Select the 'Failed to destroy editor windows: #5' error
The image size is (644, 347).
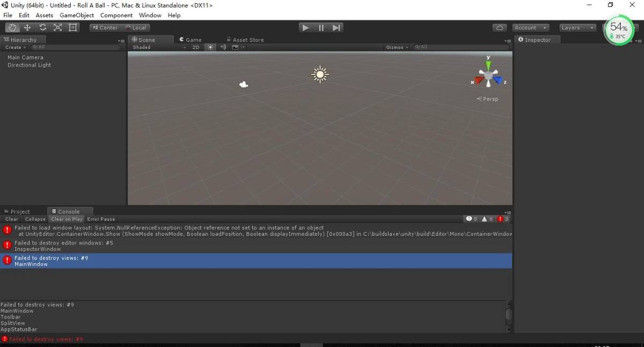256,246
